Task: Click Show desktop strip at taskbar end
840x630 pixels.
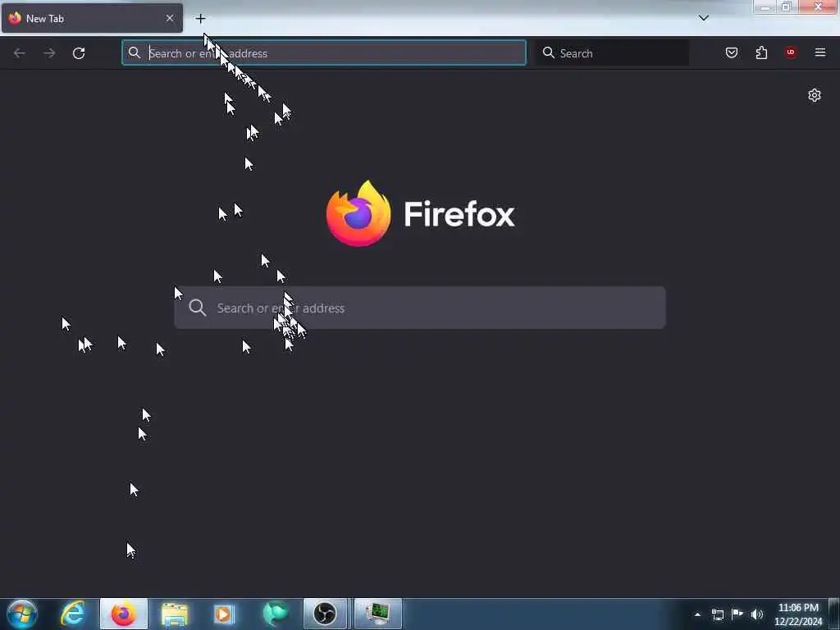Action: pyautogui.click(x=834, y=614)
